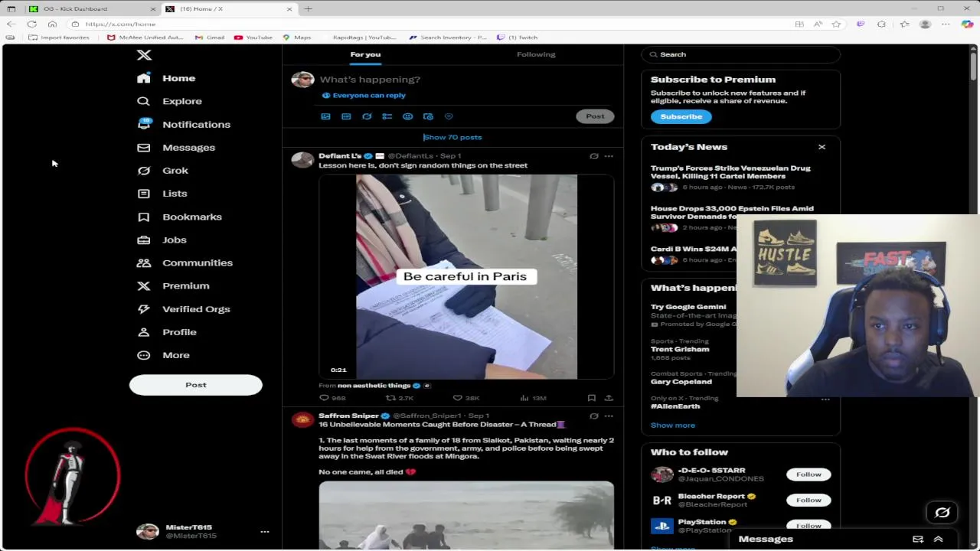Schedule the post via calendar icon
This screenshot has height=551, width=980.
[428, 116]
